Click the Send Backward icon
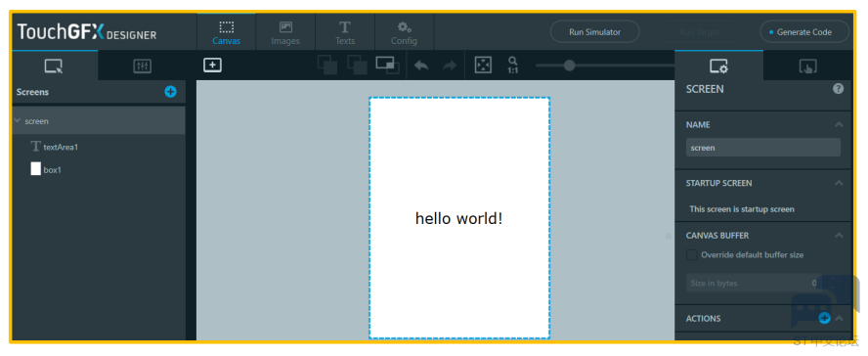Viewport: 868px width, 356px height. tap(357, 66)
